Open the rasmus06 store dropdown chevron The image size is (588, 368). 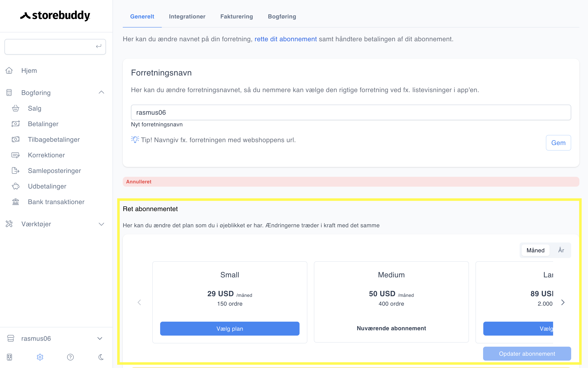100,338
